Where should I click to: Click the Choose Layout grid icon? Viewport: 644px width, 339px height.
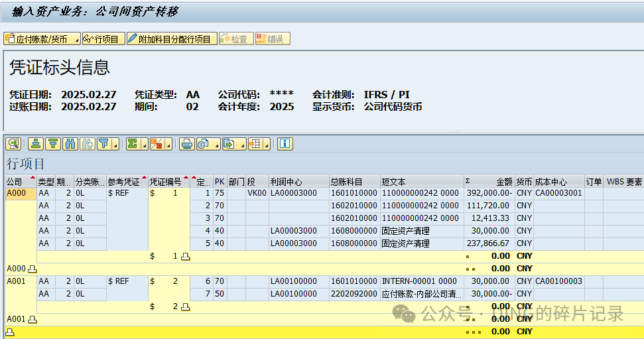[255, 144]
